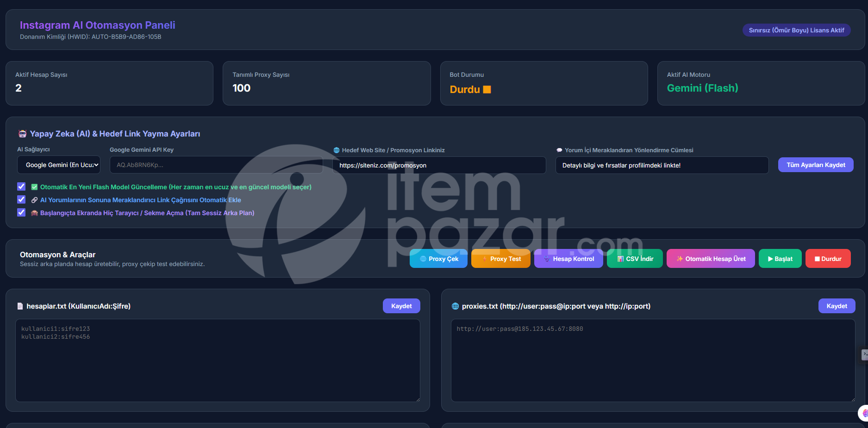Viewport: 868px width, 428px height.
Task: Click the Aktif AI Motoru label
Action: point(688,74)
